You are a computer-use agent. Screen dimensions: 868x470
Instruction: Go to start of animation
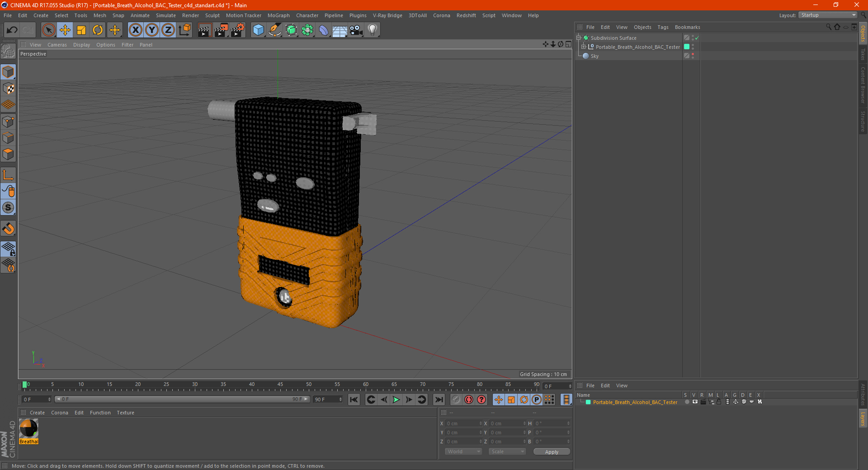[354, 399]
